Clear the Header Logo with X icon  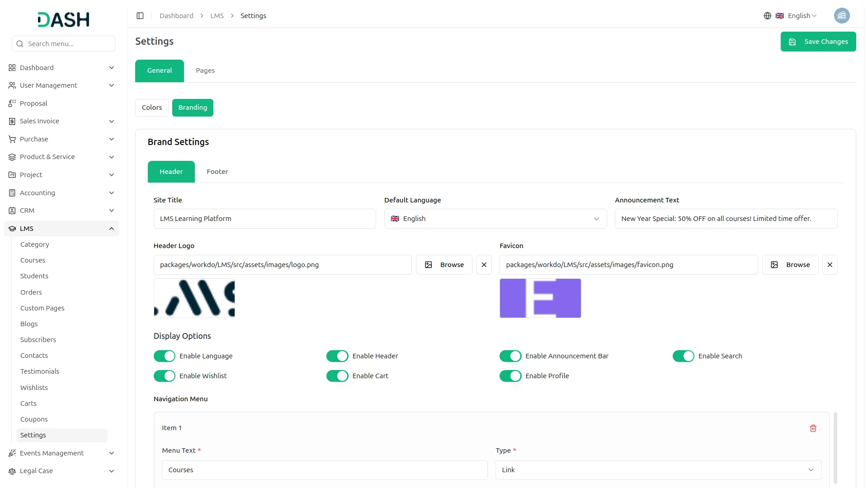coord(484,265)
